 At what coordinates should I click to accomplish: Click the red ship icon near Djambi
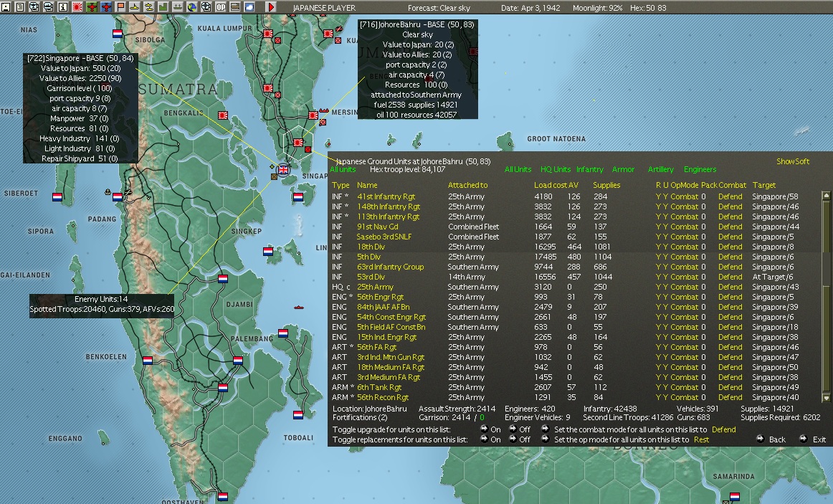click(298, 308)
